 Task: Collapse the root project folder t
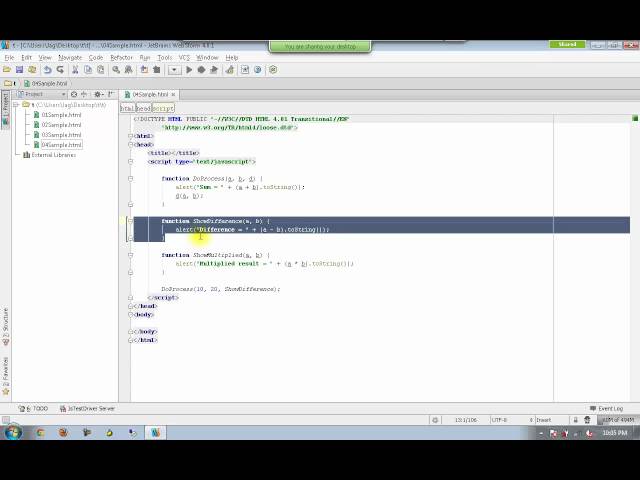point(16,105)
